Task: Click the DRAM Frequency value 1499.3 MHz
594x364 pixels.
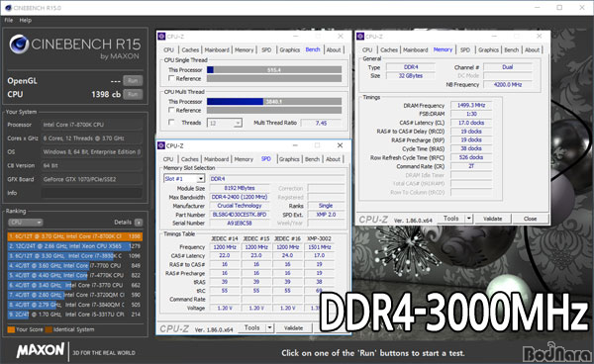Action: click(471, 105)
